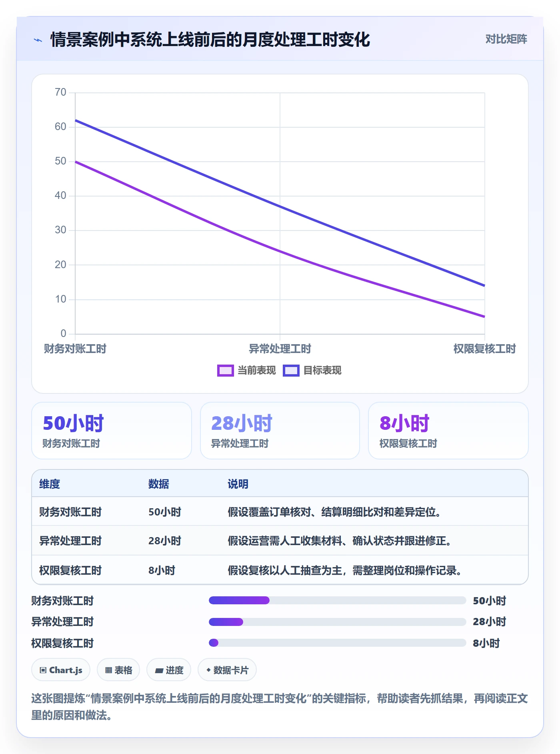Select the 表格 tag chip
560x754 pixels.
click(x=118, y=670)
